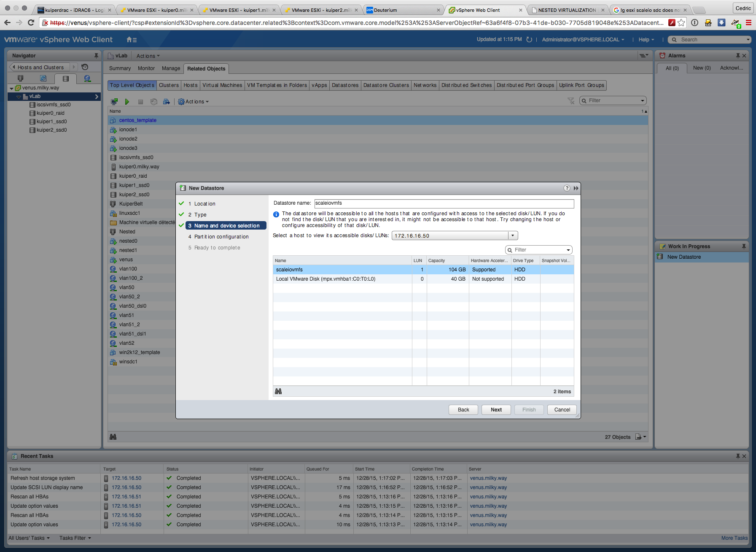Click the green Power On play icon

tap(127, 102)
